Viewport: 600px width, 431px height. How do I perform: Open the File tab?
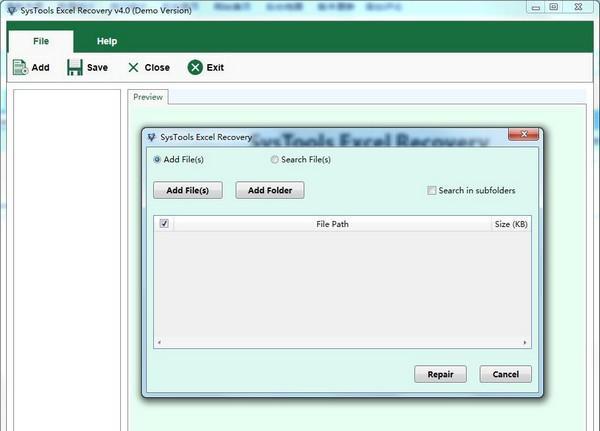click(41, 41)
